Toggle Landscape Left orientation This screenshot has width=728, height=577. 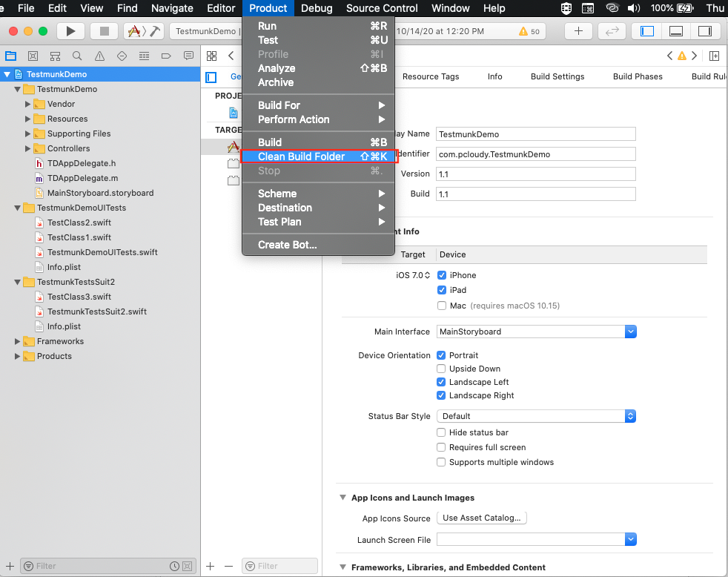pos(442,382)
